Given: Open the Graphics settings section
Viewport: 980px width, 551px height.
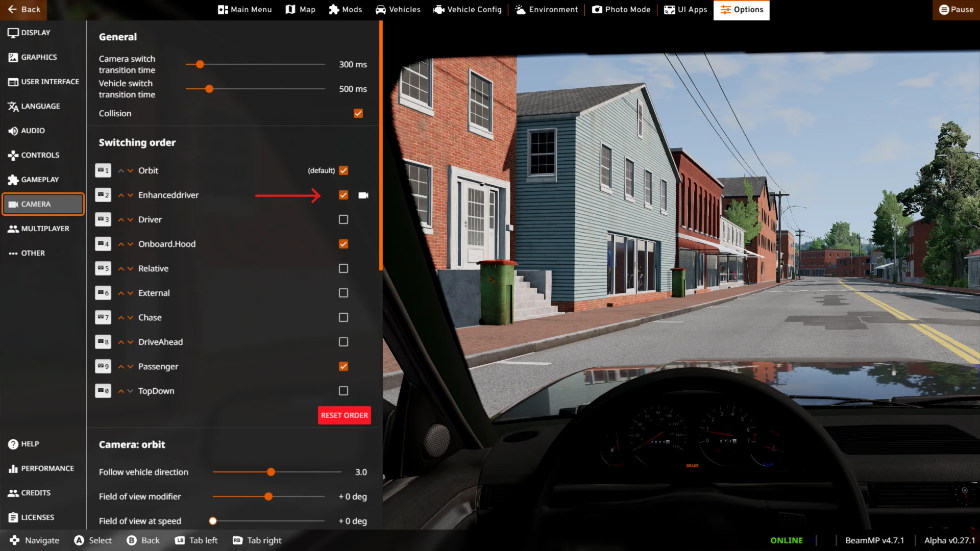Looking at the screenshot, I should pos(39,57).
